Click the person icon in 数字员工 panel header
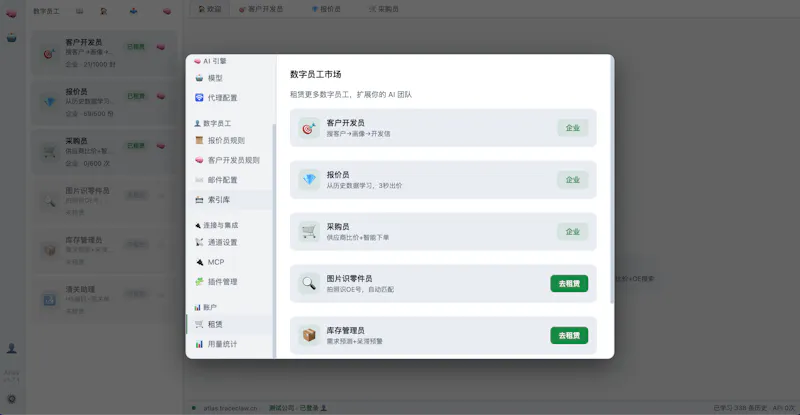This screenshot has height=415, width=800. (x=104, y=11)
